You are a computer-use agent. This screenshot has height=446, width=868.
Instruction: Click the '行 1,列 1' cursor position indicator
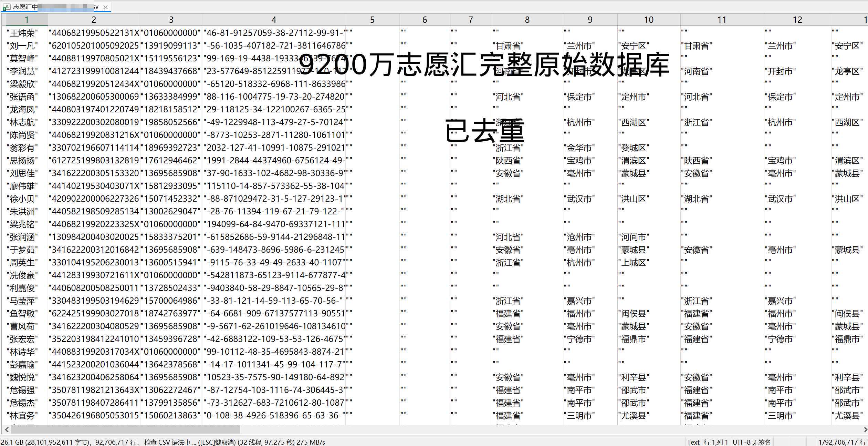pyautogui.click(x=716, y=442)
